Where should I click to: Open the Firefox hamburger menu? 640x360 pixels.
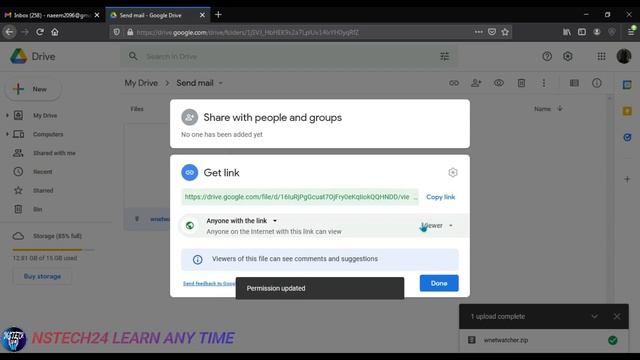click(631, 32)
